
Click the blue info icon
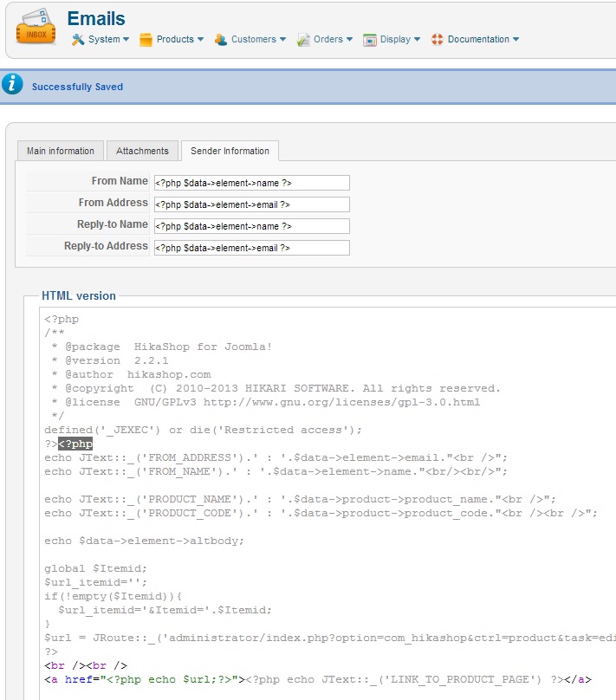12,85
